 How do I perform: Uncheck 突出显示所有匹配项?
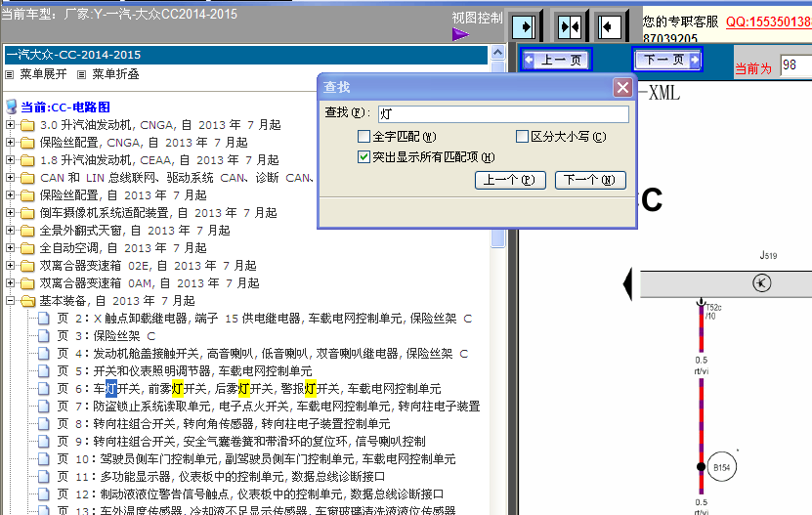point(364,156)
